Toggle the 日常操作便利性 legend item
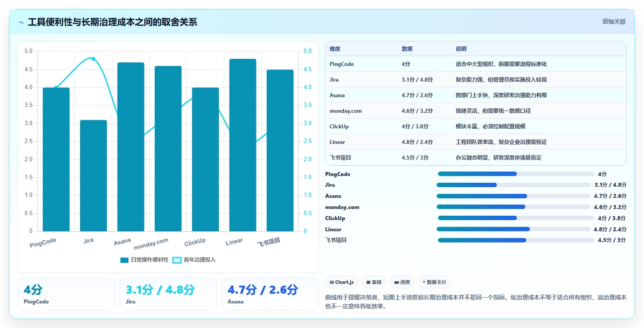The height and width of the screenshot is (328, 644). (x=144, y=260)
